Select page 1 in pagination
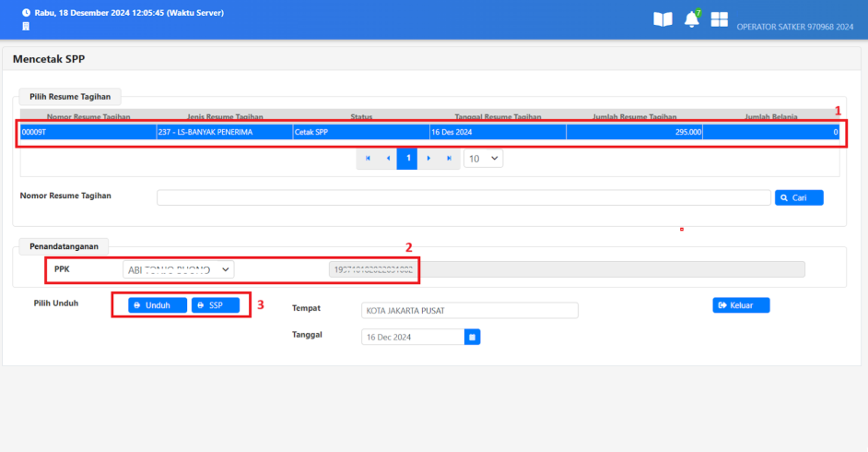The height and width of the screenshot is (452, 868). coord(407,159)
